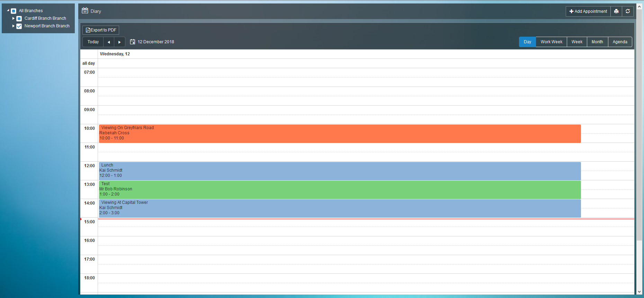This screenshot has height=298, width=644.
Task: Collapse the All Branches tree node
Action: (8, 10)
